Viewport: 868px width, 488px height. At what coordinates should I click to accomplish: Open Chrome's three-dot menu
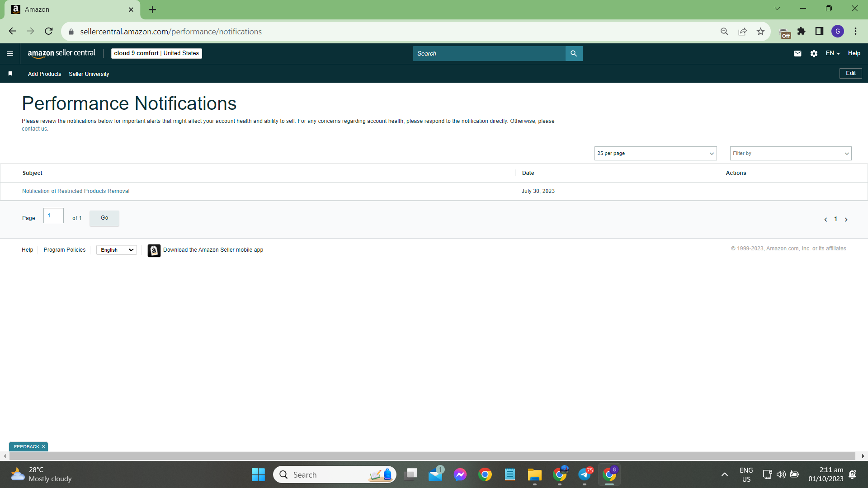coord(855,31)
